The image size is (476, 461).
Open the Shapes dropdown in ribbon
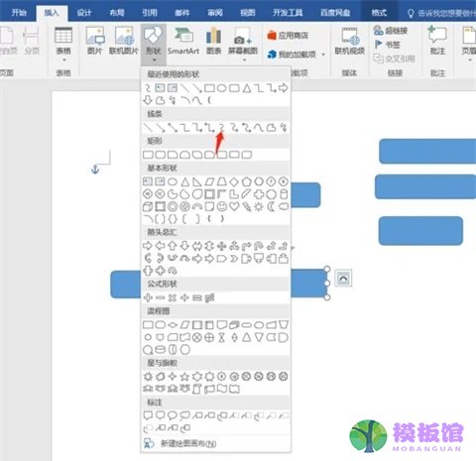click(154, 44)
